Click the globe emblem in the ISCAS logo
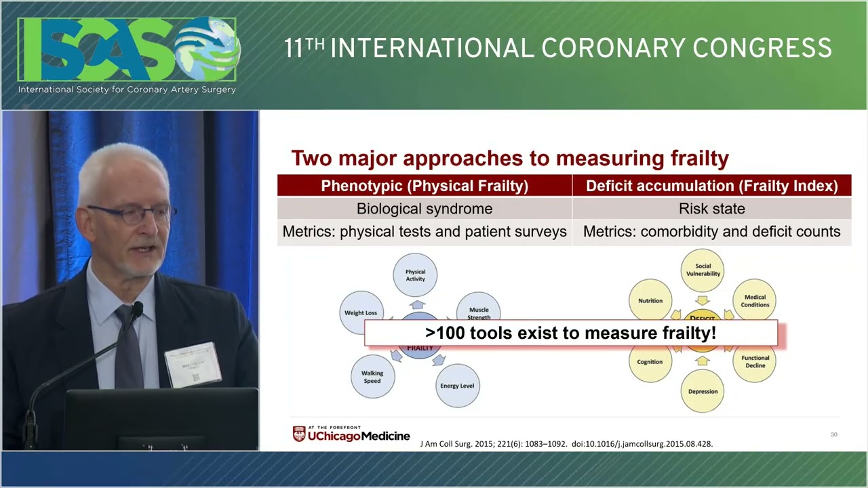 point(207,48)
